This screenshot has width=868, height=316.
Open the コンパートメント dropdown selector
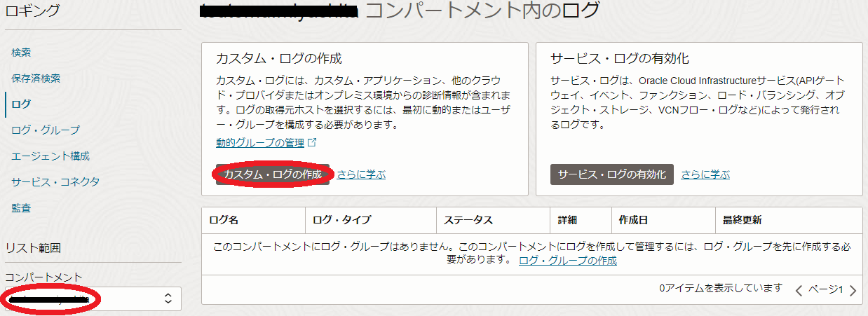click(93, 298)
